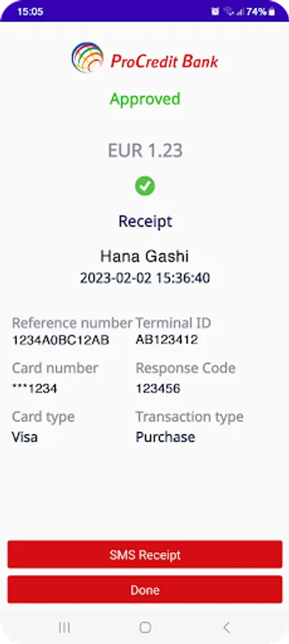This screenshot has height=644, width=289.
Task: Select the EUR 1.23 amount text
Action: point(145,151)
